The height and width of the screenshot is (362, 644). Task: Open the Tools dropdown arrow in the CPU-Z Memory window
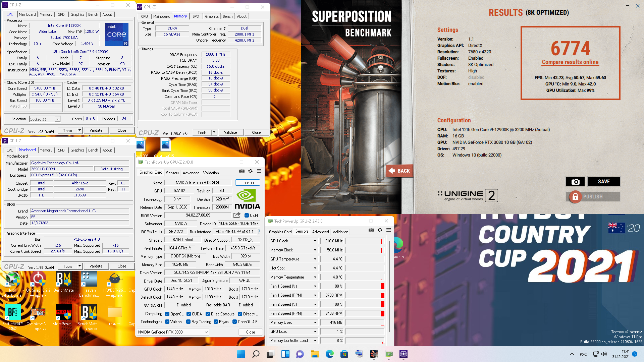[214, 132]
